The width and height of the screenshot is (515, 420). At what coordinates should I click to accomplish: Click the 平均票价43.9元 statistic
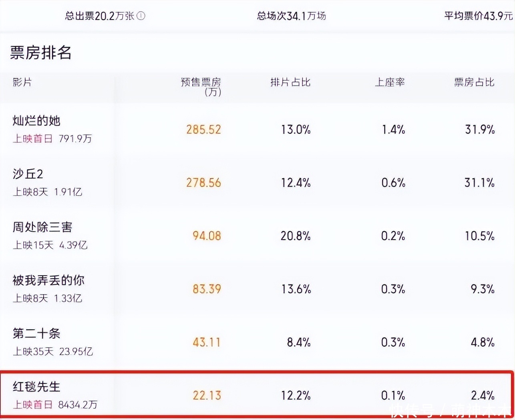(x=478, y=16)
